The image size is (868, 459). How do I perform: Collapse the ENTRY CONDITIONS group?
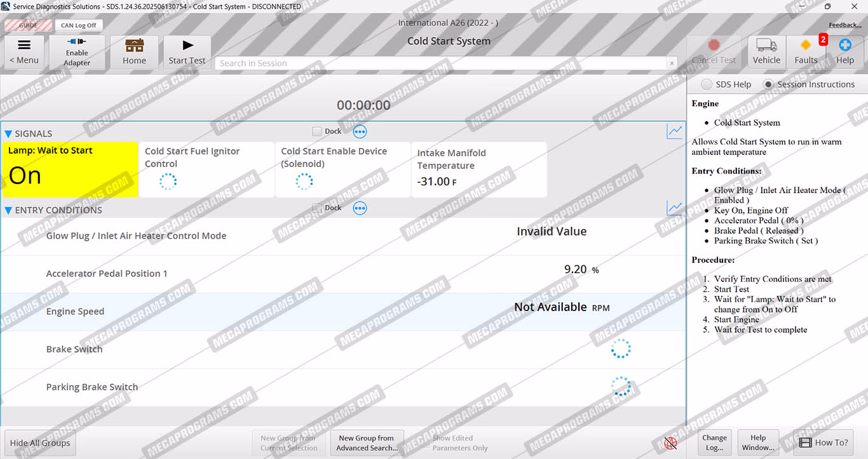pos(8,210)
